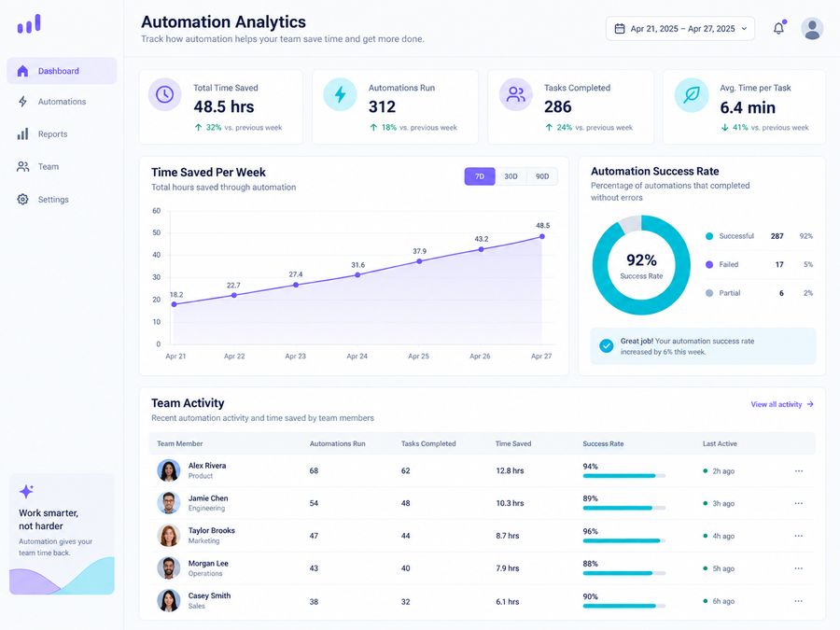Click Alex Rivera's avatar photo
840x630 pixels.
click(x=168, y=470)
